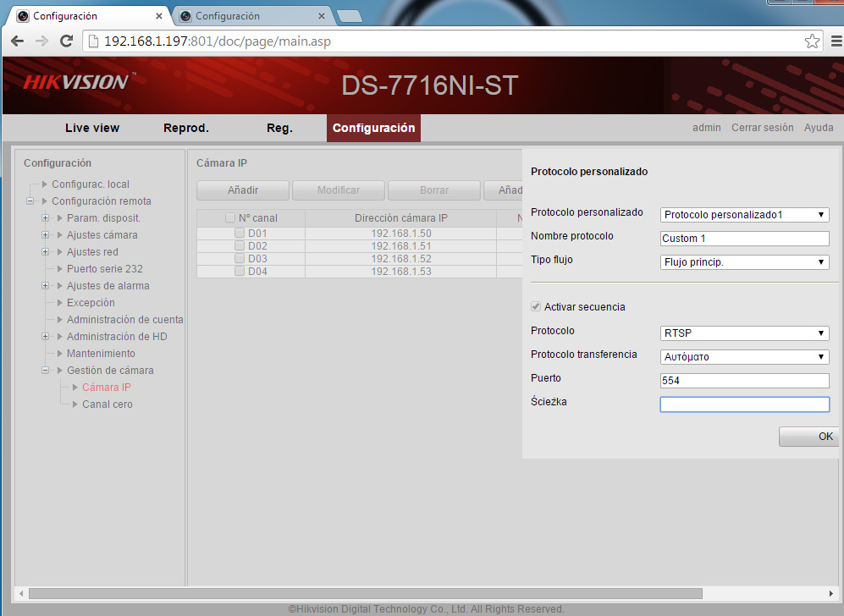The image size is (844, 616).
Task: Click the Añadir button
Action: coord(243,190)
